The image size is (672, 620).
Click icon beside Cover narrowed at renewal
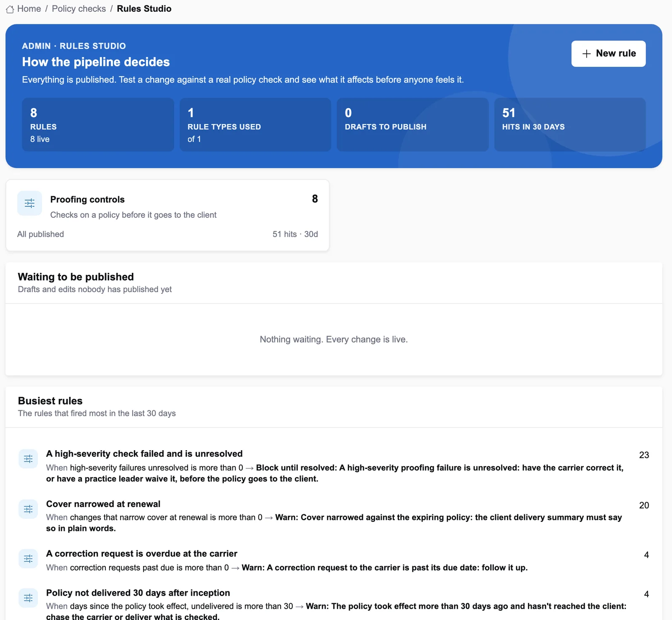coord(28,509)
